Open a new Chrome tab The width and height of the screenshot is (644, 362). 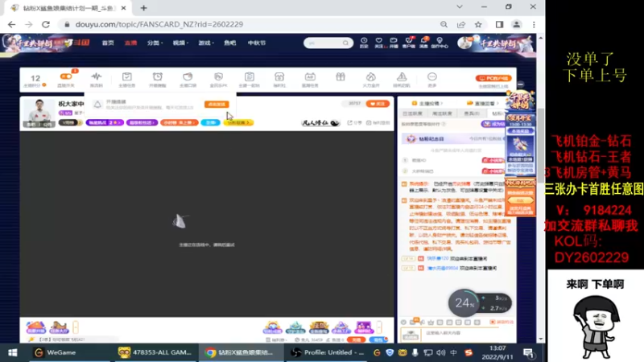[x=144, y=8]
